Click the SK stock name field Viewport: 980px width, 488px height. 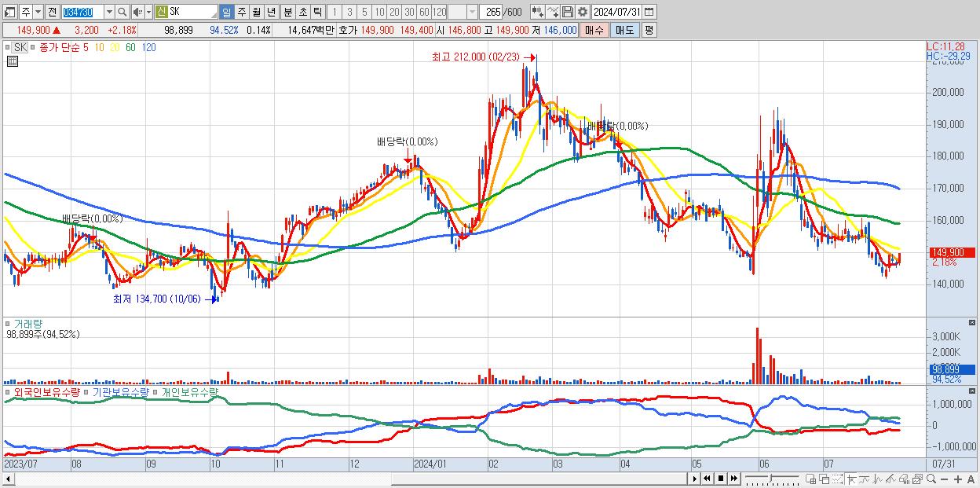[x=192, y=12]
